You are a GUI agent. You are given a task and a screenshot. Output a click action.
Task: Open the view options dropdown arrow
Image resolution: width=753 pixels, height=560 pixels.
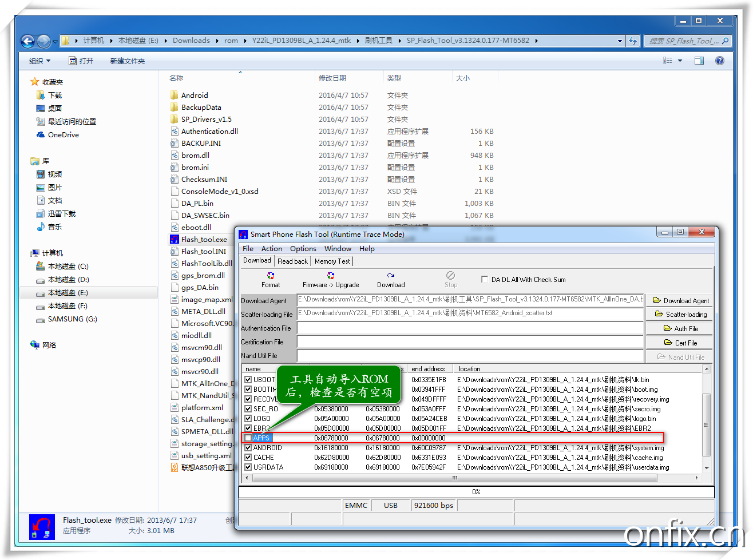tap(680, 61)
